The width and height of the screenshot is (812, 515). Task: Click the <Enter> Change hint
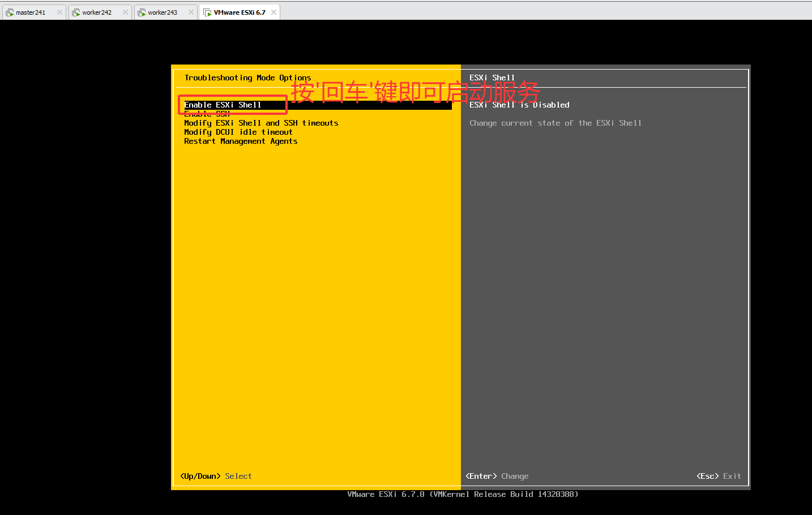[x=497, y=476]
